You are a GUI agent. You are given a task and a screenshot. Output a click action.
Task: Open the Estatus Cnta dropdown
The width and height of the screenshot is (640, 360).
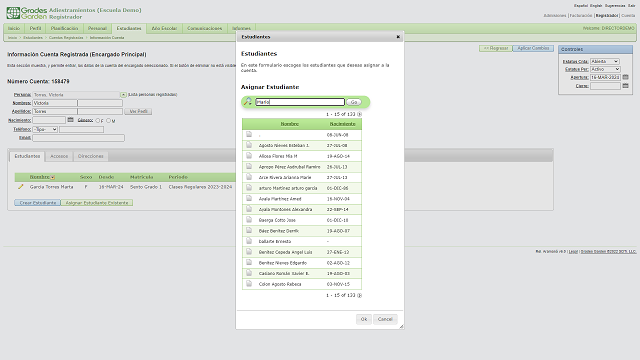605,61
